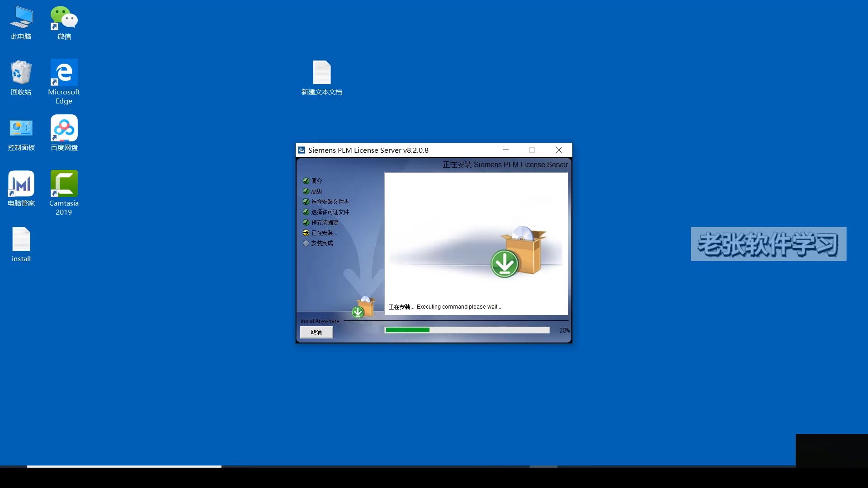
Task: Click the InstallAnywhere label
Action: tap(320, 321)
